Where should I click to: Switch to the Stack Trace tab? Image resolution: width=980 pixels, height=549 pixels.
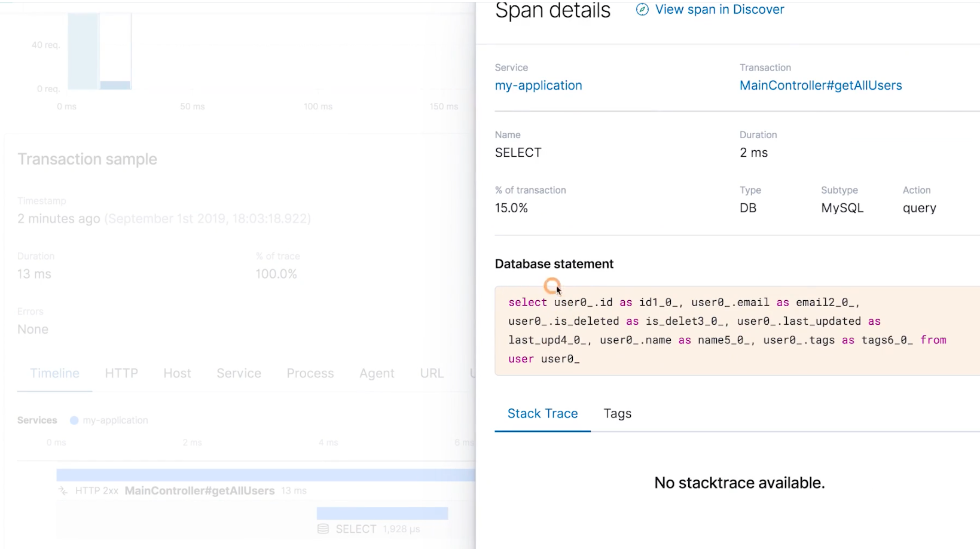point(542,414)
